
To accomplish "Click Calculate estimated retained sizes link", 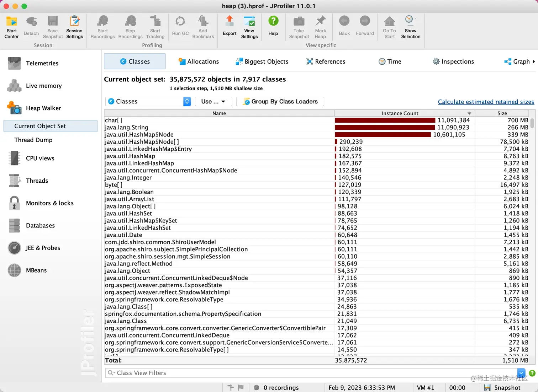I will coord(486,102).
